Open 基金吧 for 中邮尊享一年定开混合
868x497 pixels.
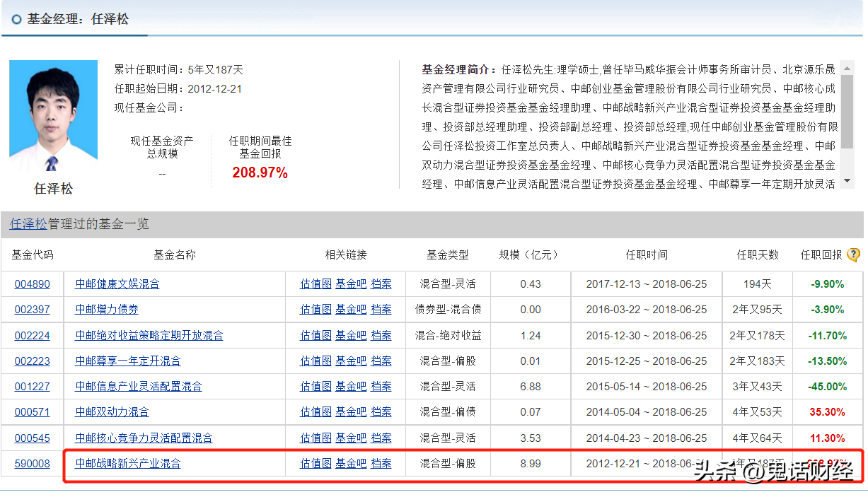[x=351, y=361]
